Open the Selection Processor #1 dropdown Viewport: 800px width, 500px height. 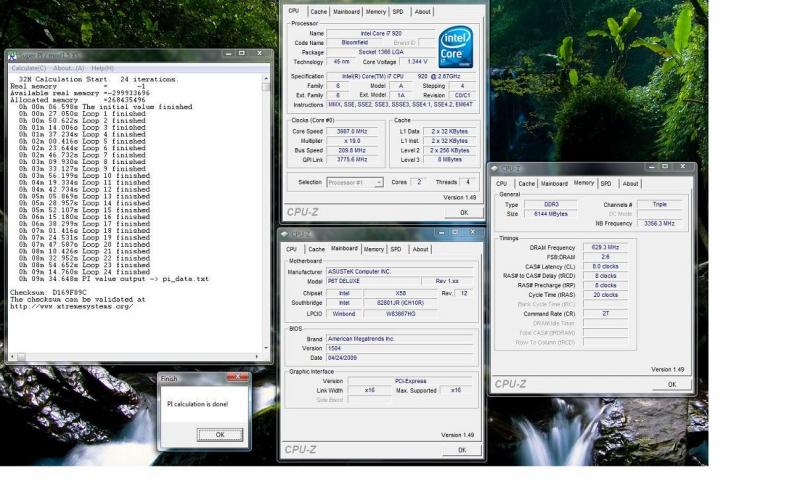tap(379, 183)
